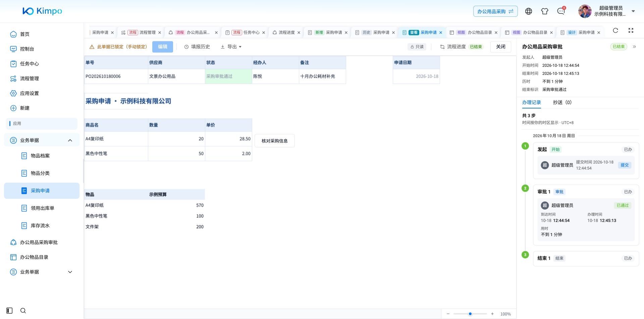
Task: Click zoom in plus icon
Action: pyautogui.click(x=492, y=314)
